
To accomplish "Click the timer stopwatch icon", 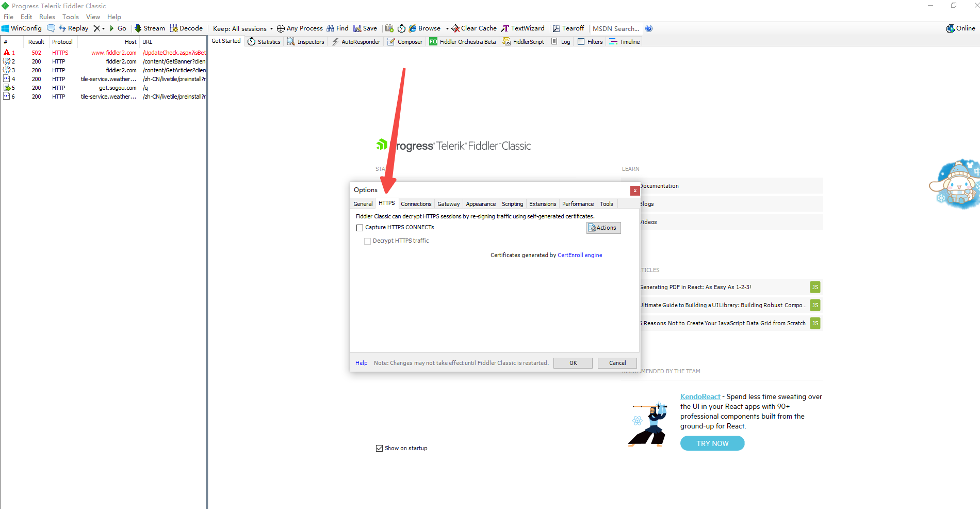I will click(x=401, y=28).
